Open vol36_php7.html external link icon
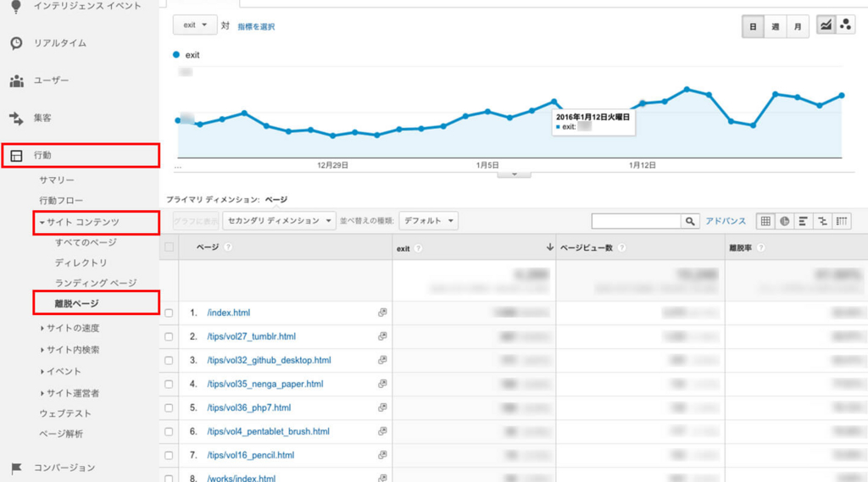The height and width of the screenshot is (482, 868). pos(382,407)
